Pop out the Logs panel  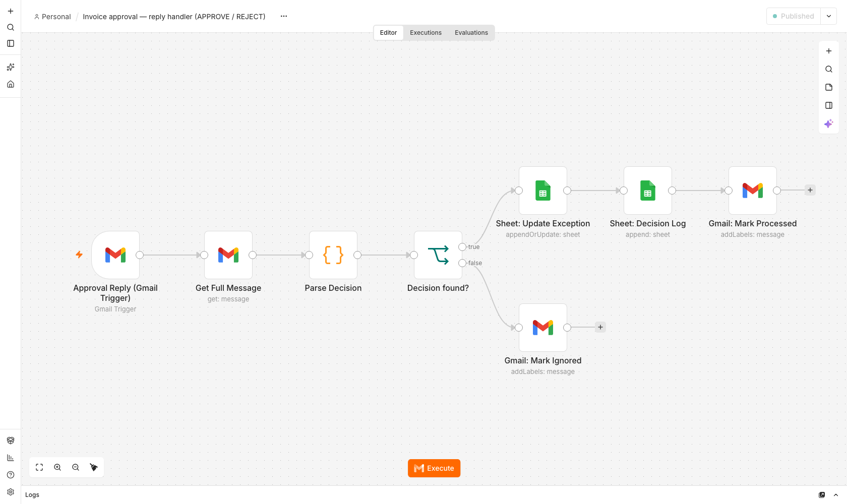822,495
